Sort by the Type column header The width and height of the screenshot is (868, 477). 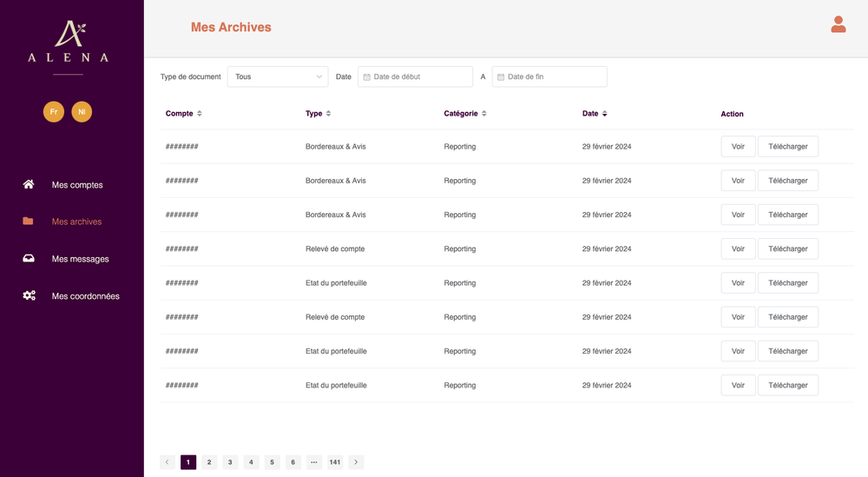pyautogui.click(x=314, y=114)
